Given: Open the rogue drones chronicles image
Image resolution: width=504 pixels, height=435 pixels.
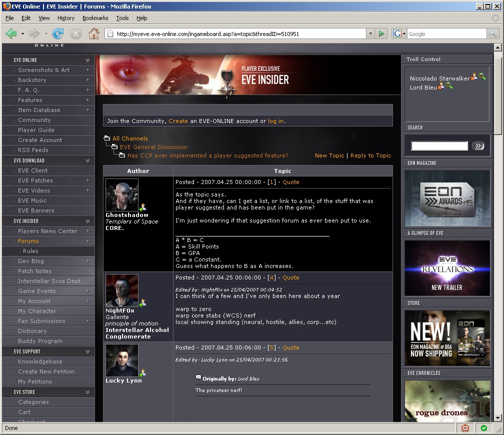Looking at the screenshot, I should (447, 401).
